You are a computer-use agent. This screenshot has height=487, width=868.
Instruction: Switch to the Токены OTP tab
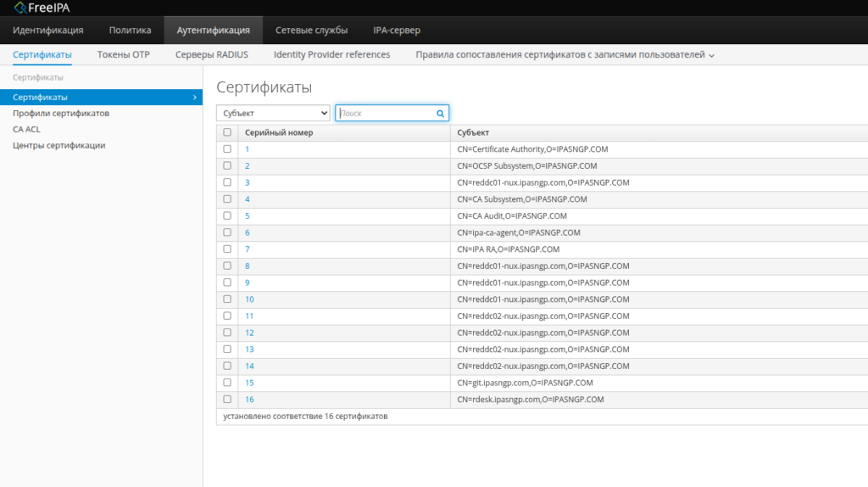(x=124, y=55)
